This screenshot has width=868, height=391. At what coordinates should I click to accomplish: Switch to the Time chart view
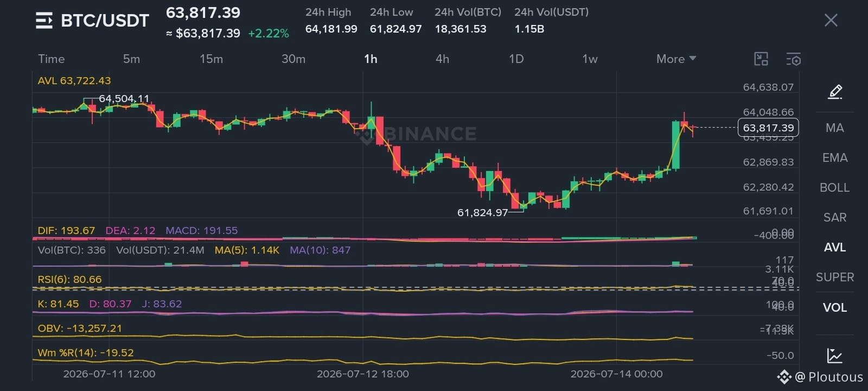coord(51,59)
